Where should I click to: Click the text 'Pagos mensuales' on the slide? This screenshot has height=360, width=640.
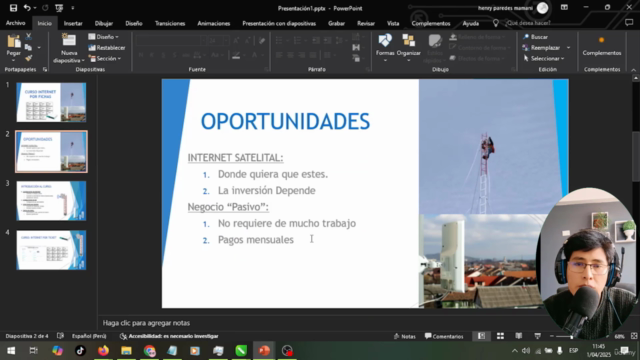click(256, 240)
